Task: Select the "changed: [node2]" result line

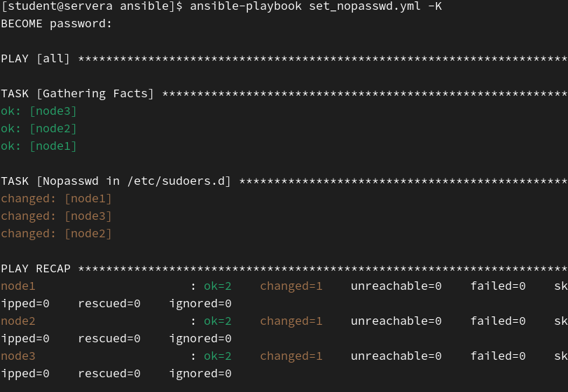Action: pyautogui.click(x=57, y=234)
